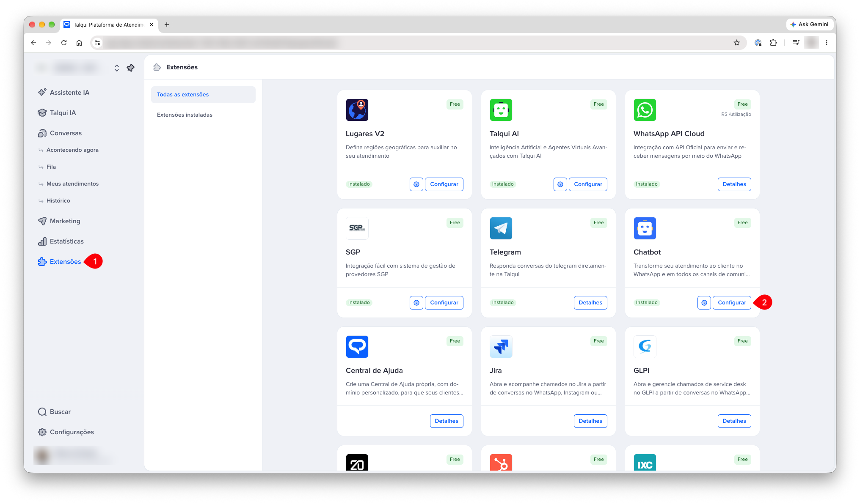Open a new browser tab
The image size is (860, 504).
coord(167,25)
